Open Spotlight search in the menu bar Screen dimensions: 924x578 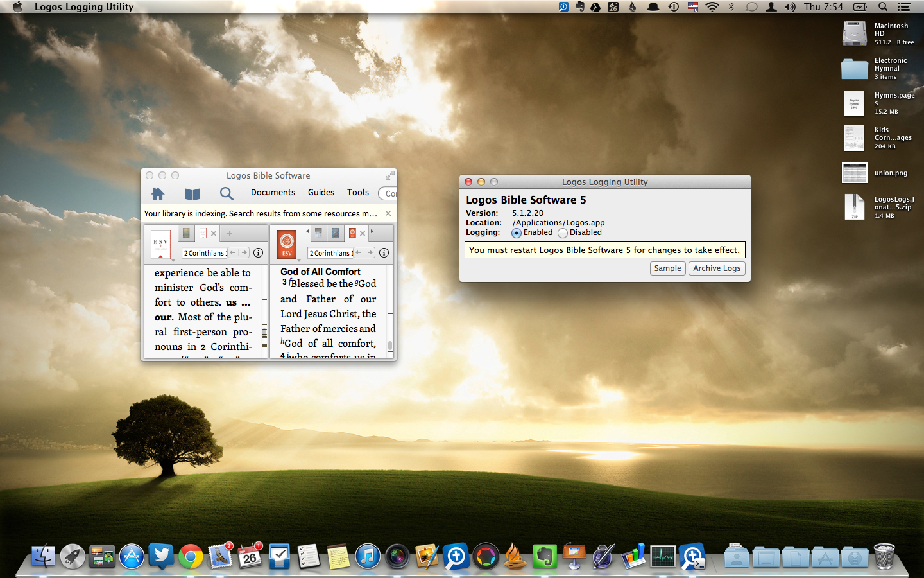(883, 6)
